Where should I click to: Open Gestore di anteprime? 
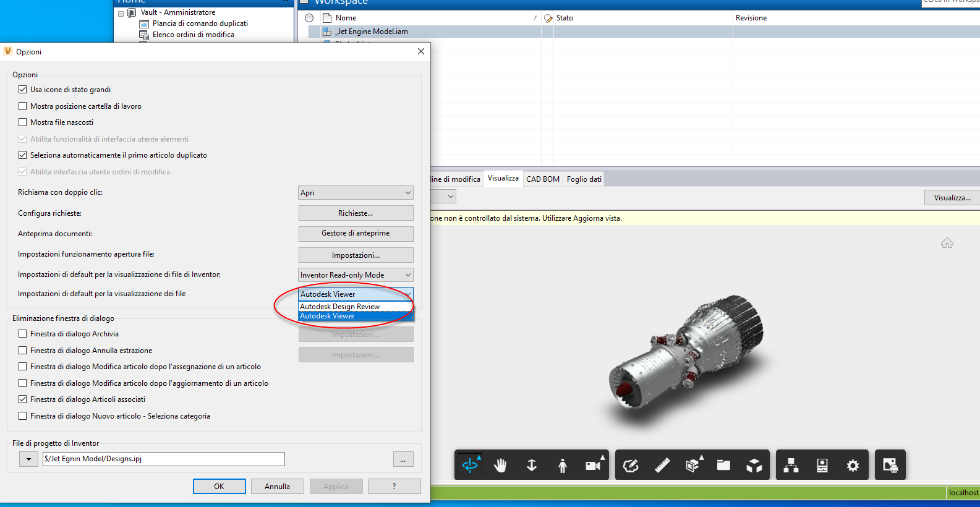click(356, 234)
